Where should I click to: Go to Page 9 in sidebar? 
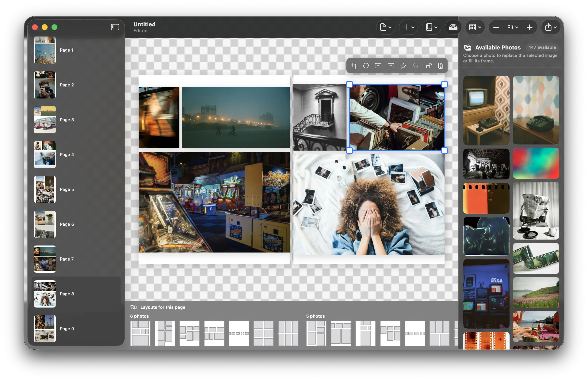(x=76, y=329)
